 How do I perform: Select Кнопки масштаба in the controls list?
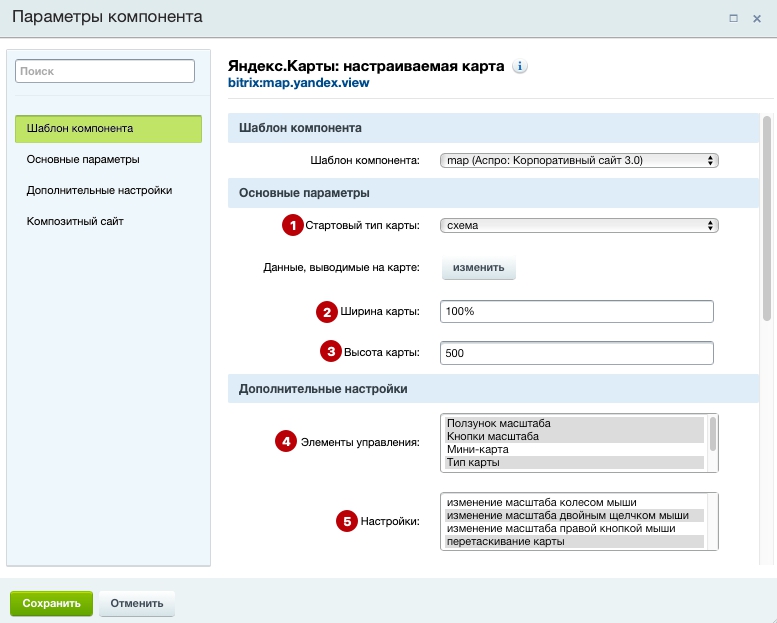coord(575,437)
